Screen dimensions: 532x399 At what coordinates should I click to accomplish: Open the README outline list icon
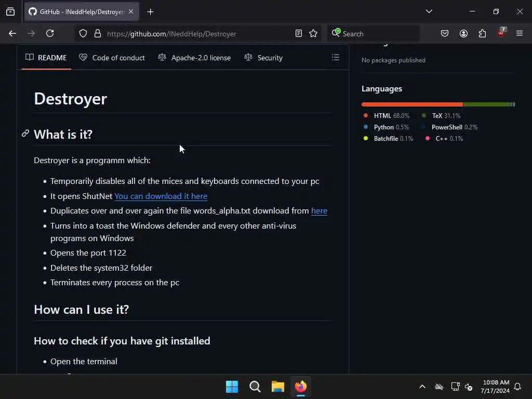[x=336, y=57]
